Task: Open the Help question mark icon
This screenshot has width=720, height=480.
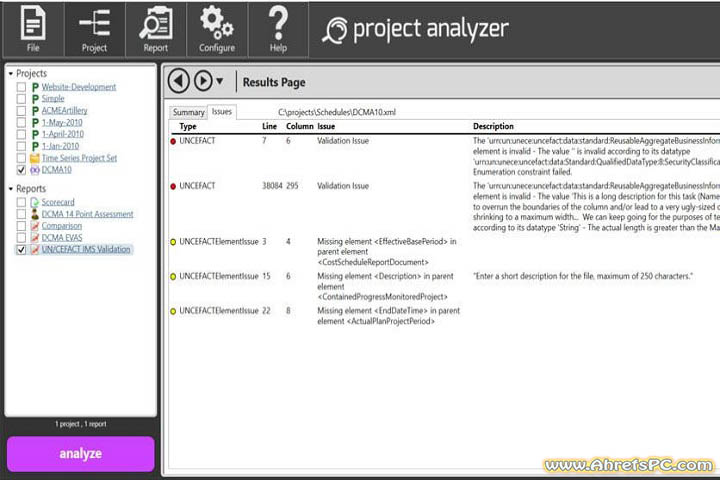Action: [278, 28]
